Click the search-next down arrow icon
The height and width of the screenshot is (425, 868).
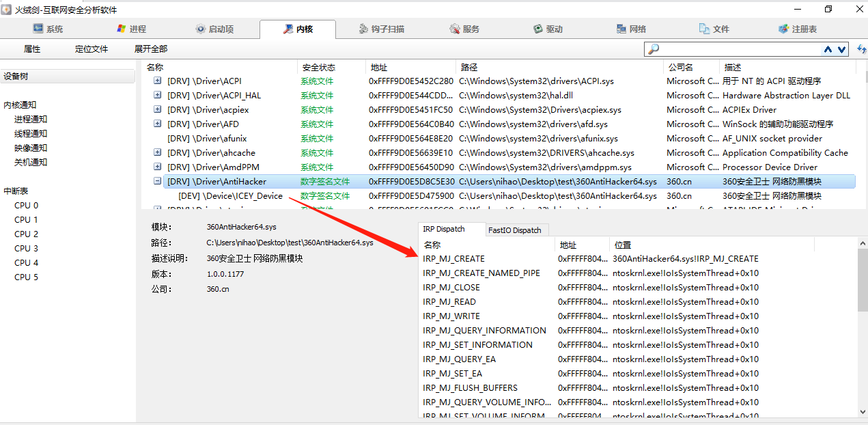[x=841, y=49]
